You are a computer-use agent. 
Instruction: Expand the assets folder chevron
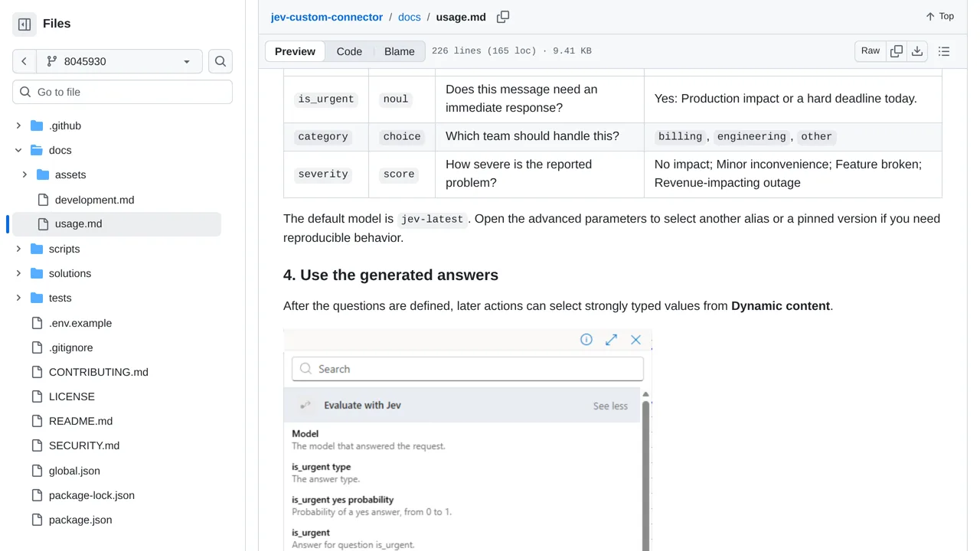coord(24,174)
